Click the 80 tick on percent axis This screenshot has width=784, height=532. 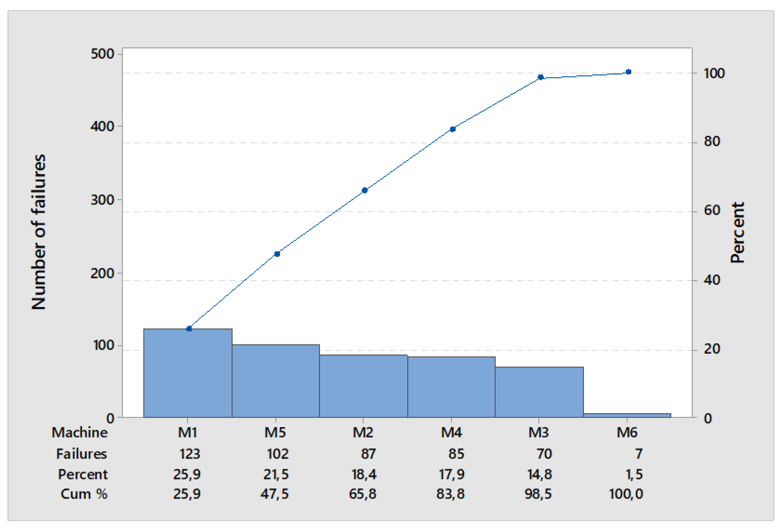[x=712, y=142]
